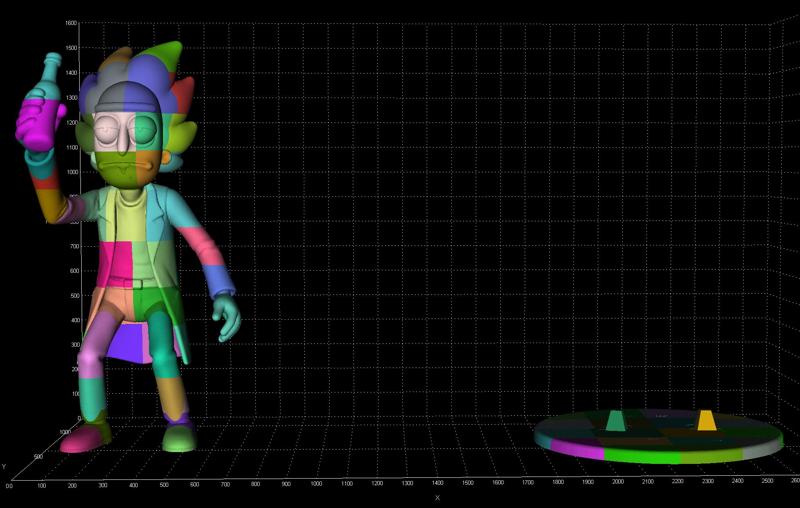This screenshot has height=508, width=800.
Task: Click the red hair segment
Action: pyautogui.click(x=183, y=96)
